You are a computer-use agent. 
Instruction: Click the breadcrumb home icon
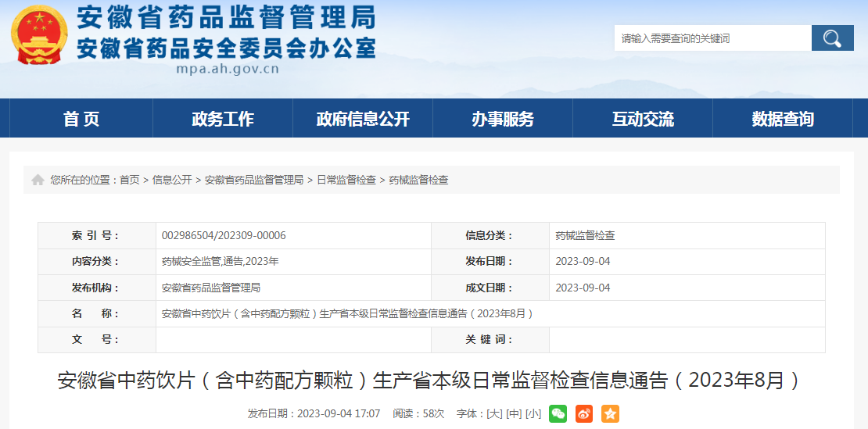pos(38,181)
